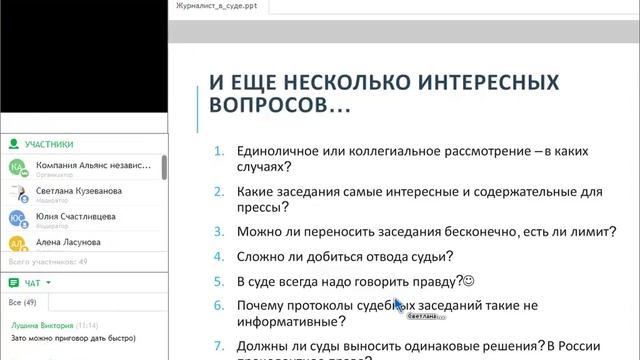Click Всего участников: 49 counter
640x360 pixels.
[48, 262]
